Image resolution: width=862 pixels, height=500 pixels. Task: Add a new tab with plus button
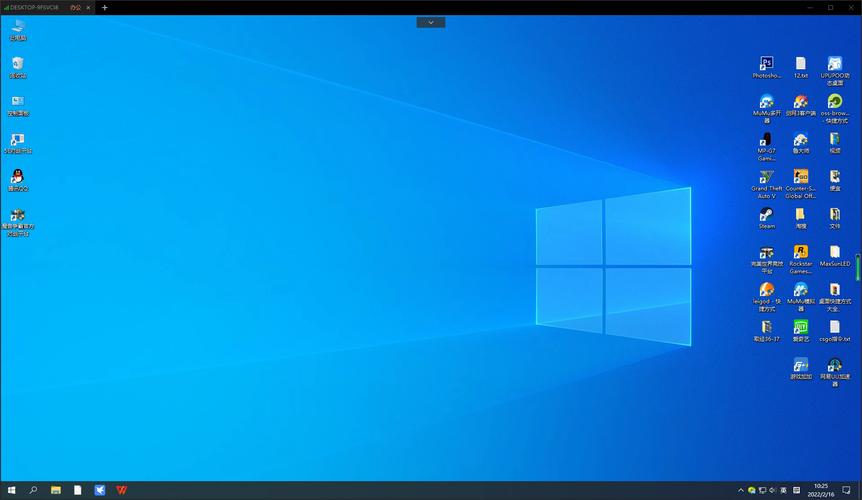[x=105, y=7]
